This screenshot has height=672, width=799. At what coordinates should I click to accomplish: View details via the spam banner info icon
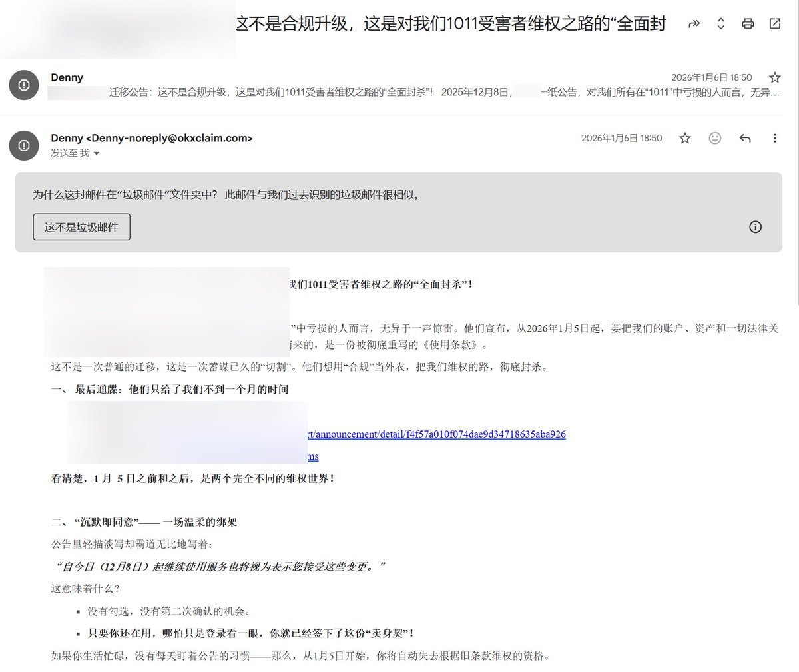[x=755, y=227]
